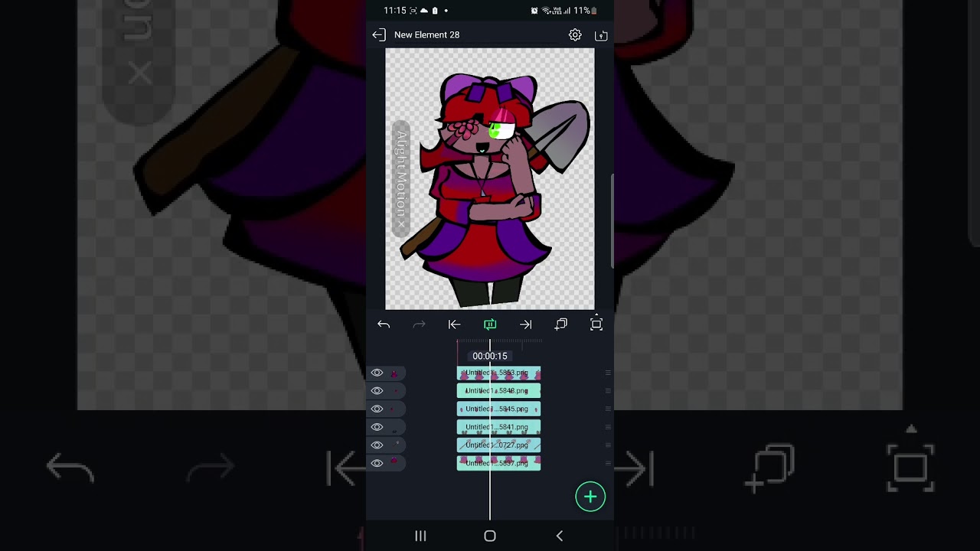Select the Untitled1...5837.png clip
The image size is (980, 551).
click(x=498, y=463)
